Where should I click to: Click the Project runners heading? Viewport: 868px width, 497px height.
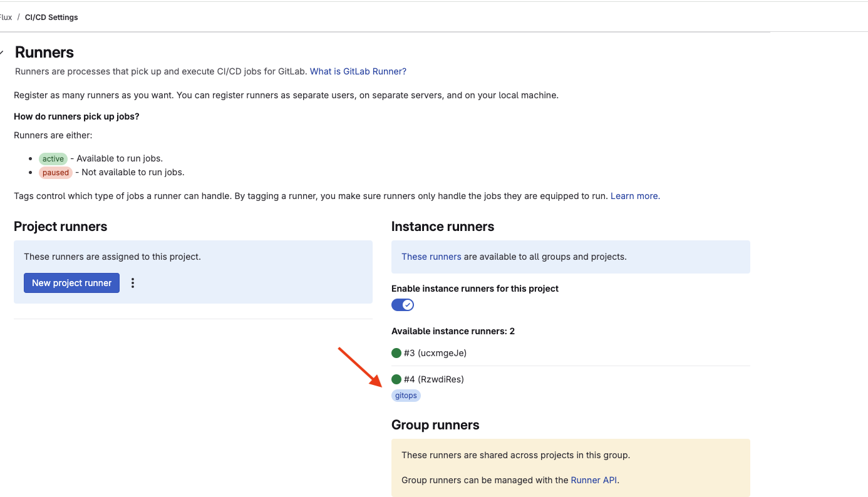tap(61, 227)
